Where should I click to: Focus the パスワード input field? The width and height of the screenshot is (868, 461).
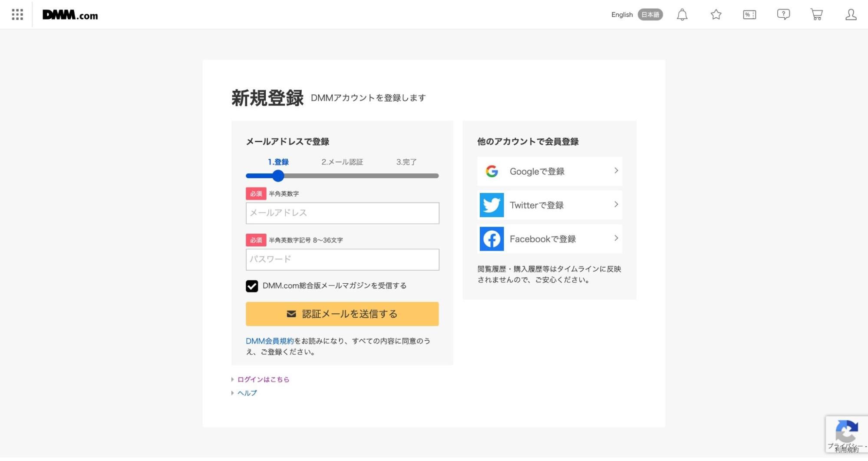pos(342,260)
